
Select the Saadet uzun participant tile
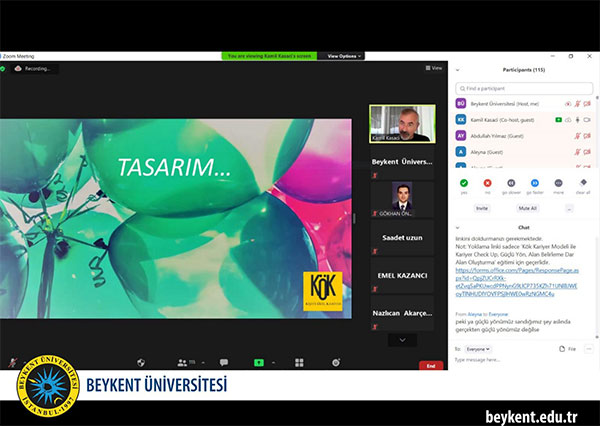pyautogui.click(x=402, y=237)
